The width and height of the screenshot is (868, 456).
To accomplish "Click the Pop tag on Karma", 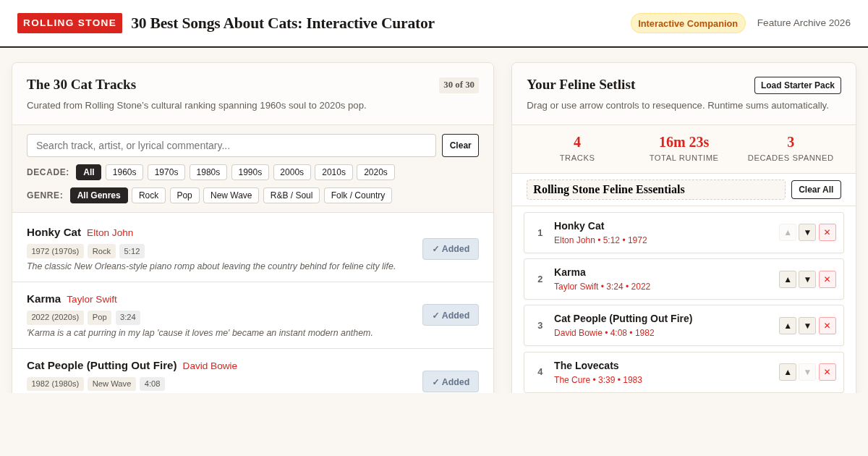I will [100, 318].
